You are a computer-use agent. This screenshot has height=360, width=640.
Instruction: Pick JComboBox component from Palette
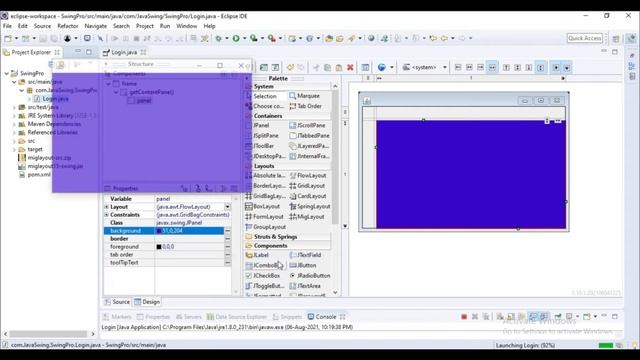pos(264,265)
